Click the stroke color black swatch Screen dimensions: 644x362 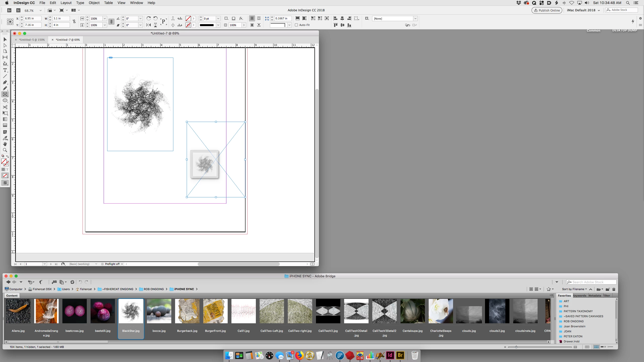click(x=207, y=25)
